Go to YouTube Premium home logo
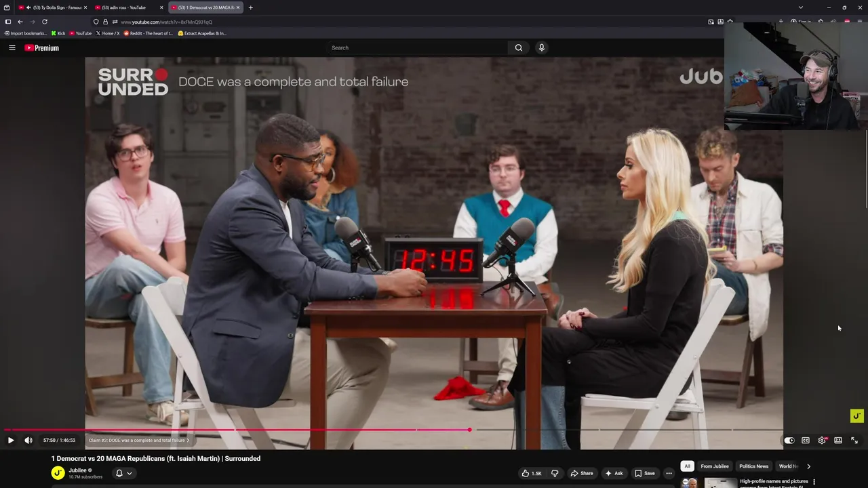This screenshot has width=868, height=488. pyautogui.click(x=42, y=47)
